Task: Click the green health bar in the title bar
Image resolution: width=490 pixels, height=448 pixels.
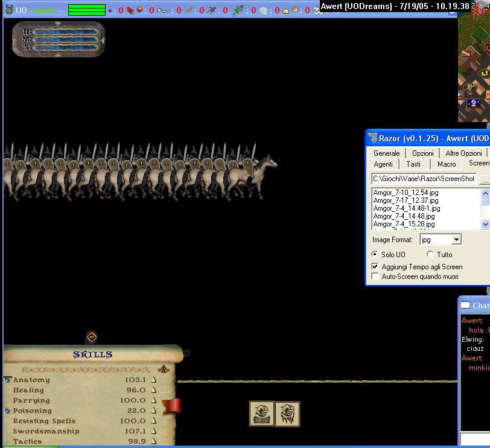Action: coord(86,10)
